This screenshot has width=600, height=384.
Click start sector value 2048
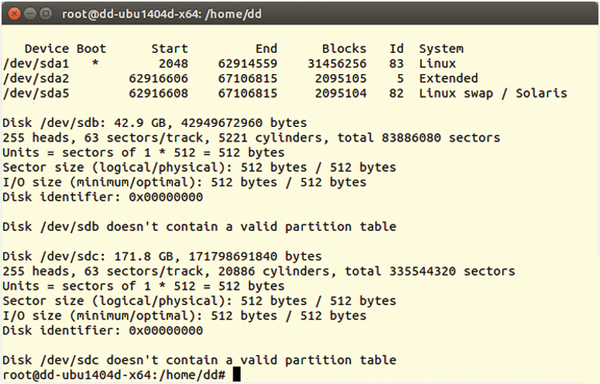pos(173,63)
